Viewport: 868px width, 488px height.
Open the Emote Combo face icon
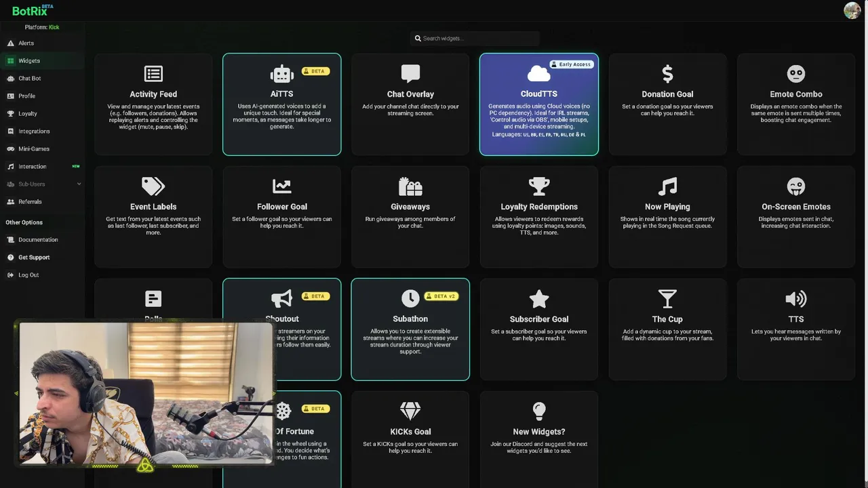coord(796,73)
